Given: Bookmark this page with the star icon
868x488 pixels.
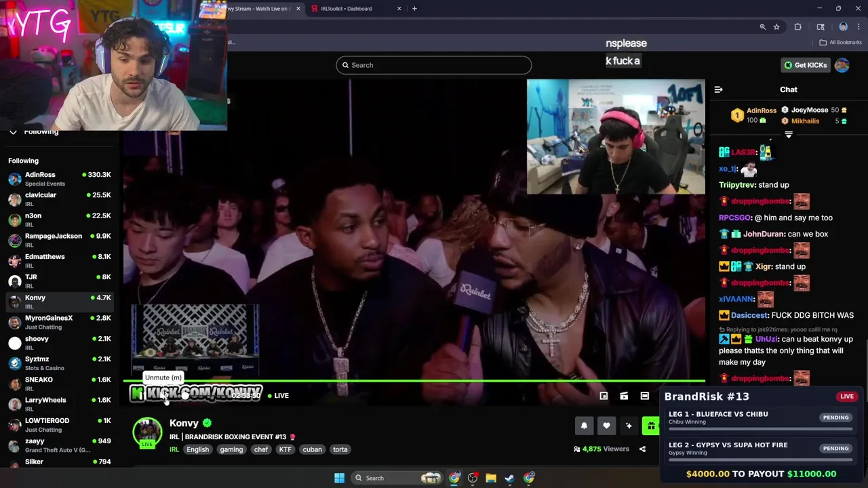Looking at the screenshot, I should pyautogui.click(x=776, y=27).
